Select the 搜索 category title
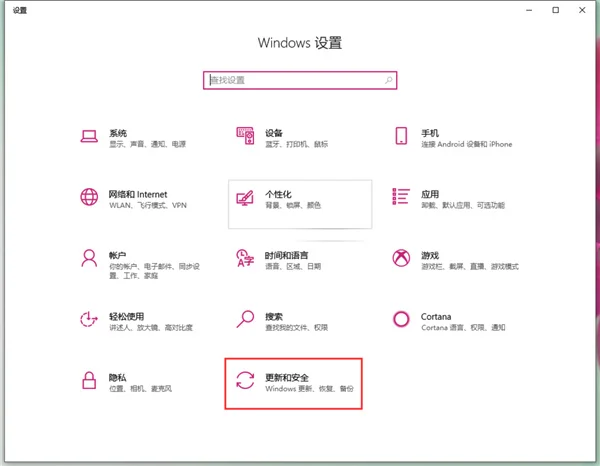Image resolution: width=600 pixels, height=466 pixels. (x=274, y=316)
